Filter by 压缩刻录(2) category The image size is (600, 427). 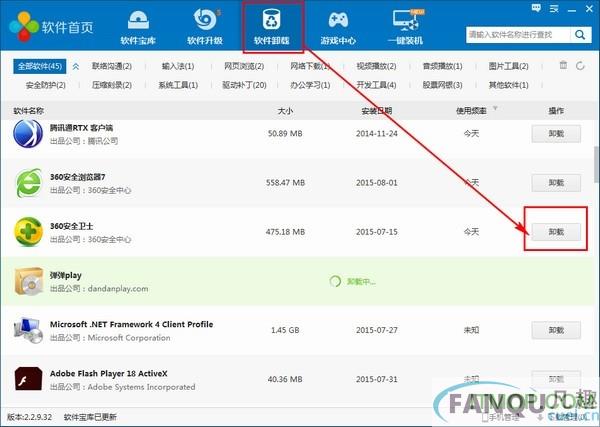click(112, 85)
